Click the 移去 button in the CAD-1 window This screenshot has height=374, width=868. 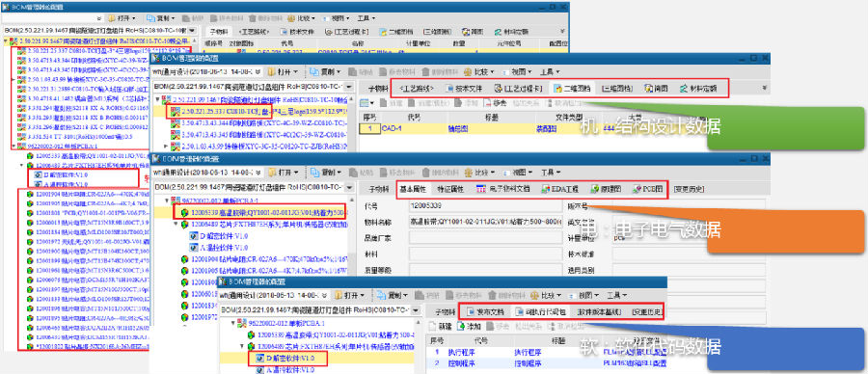496,102
